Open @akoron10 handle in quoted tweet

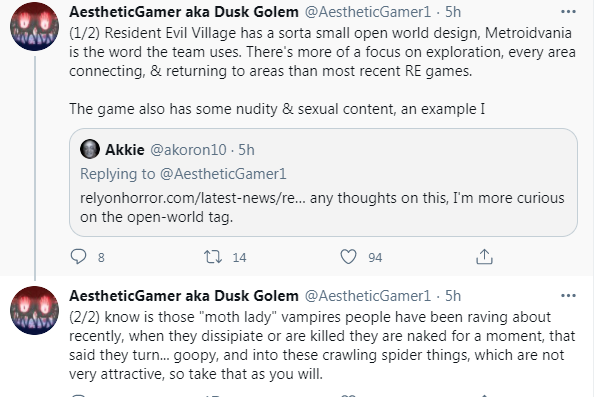coord(188,150)
